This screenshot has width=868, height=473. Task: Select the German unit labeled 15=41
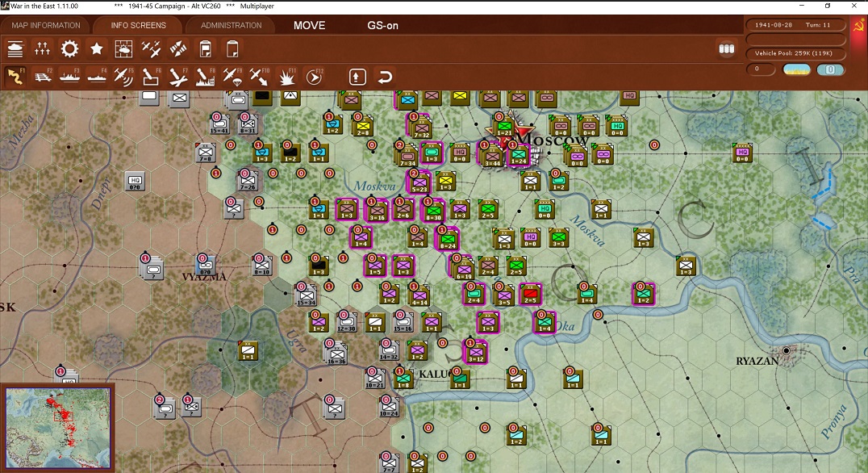click(x=219, y=124)
